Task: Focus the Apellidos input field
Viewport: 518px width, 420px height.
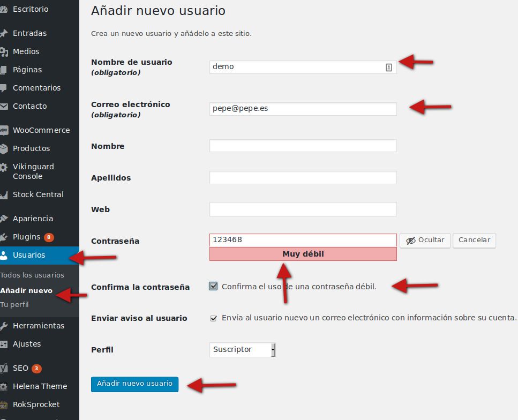Action: pos(303,177)
